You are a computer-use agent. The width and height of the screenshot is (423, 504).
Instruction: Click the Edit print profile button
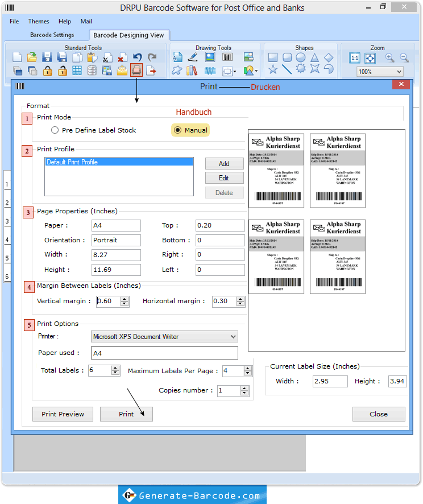click(224, 178)
